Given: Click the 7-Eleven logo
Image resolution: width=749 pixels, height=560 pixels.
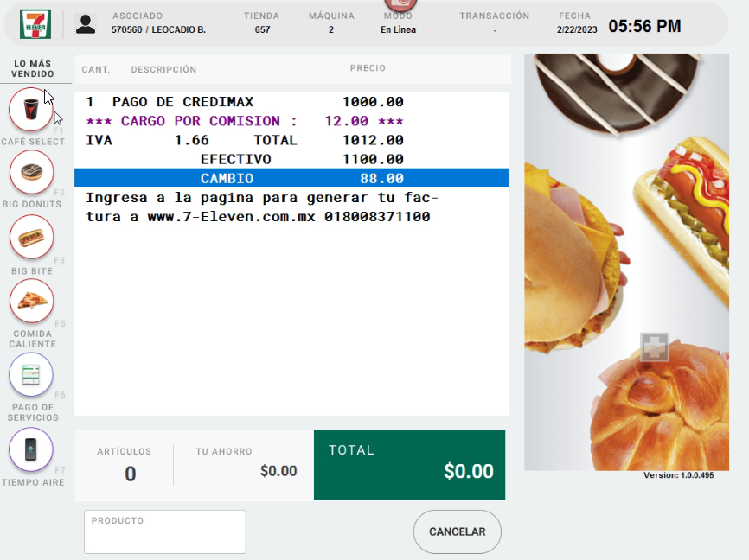Looking at the screenshot, I should tap(35, 23).
